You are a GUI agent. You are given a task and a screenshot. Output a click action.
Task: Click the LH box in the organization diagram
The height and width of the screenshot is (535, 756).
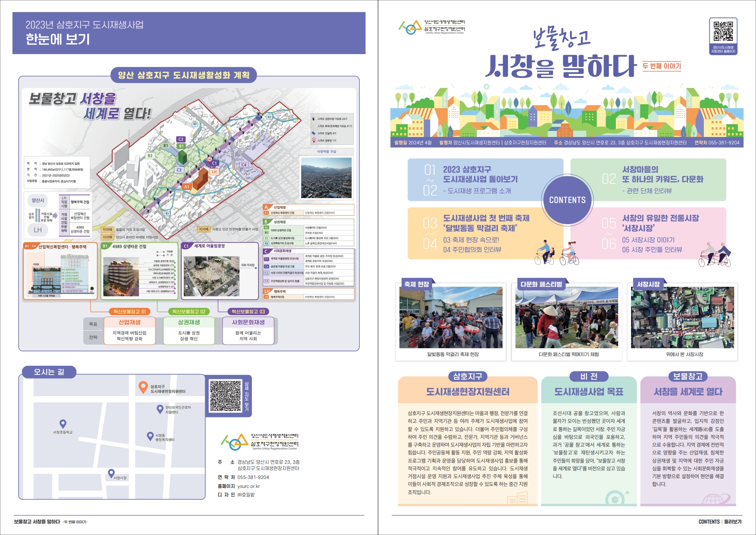[38, 230]
